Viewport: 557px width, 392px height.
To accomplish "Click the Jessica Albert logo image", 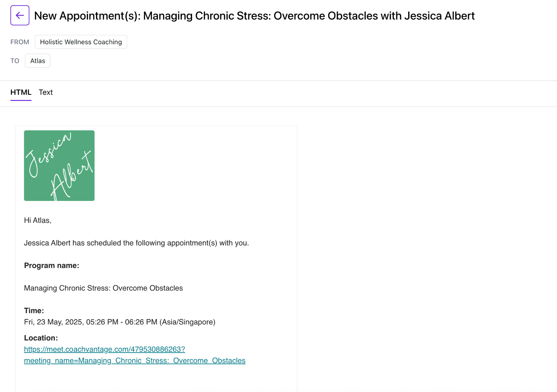I will 59,166.
